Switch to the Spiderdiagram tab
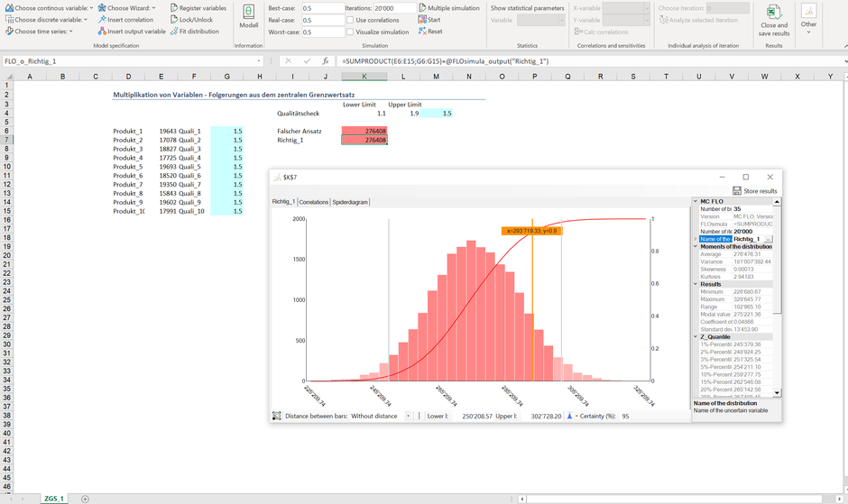Screen dimensions: 848x504 (x=350, y=202)
